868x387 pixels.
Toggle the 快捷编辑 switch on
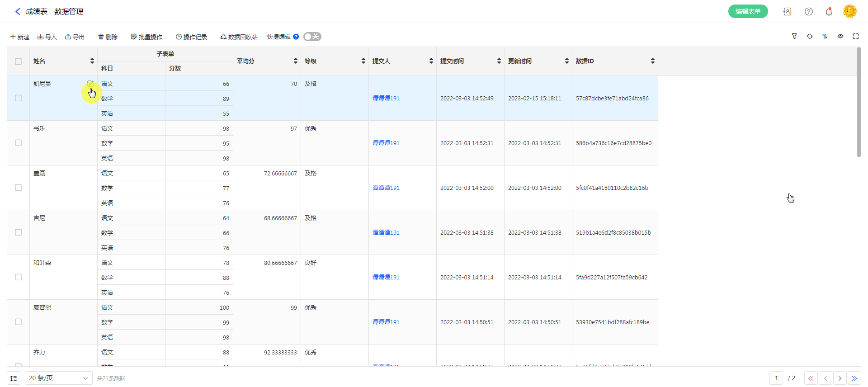[312, 37]
